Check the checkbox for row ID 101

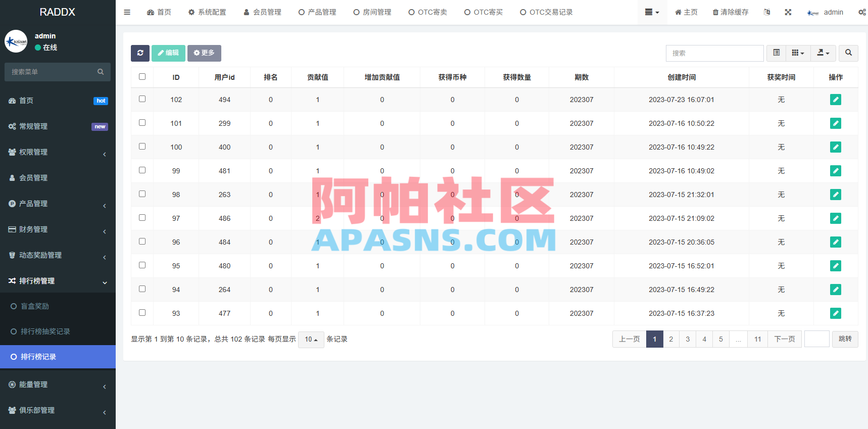[142, 123]
